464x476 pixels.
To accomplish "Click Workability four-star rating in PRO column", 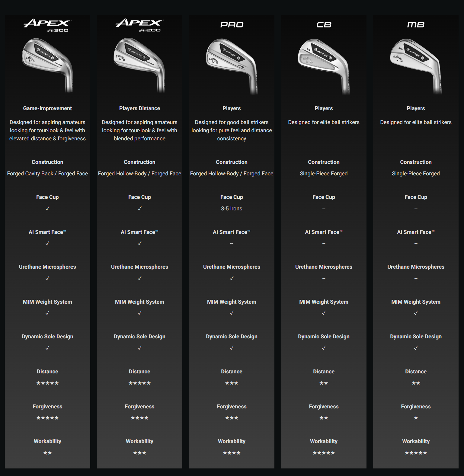I will pyautogui.click(x=232, y=453).
